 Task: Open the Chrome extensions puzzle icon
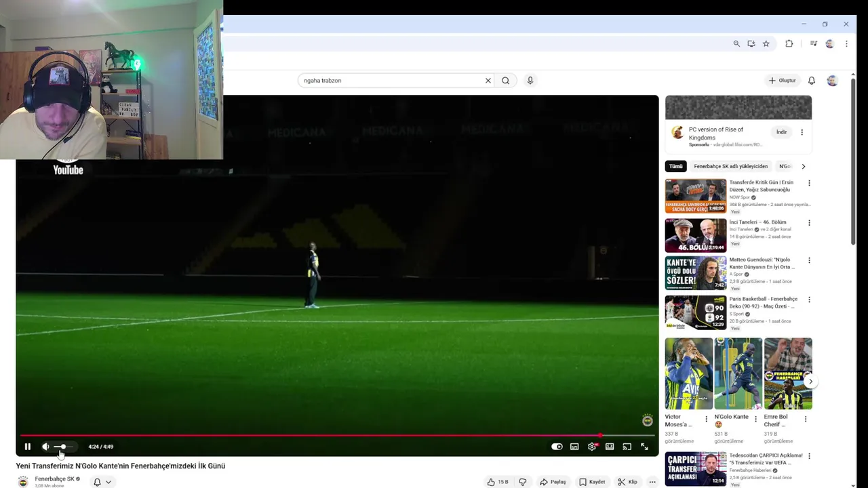point(789,43)
